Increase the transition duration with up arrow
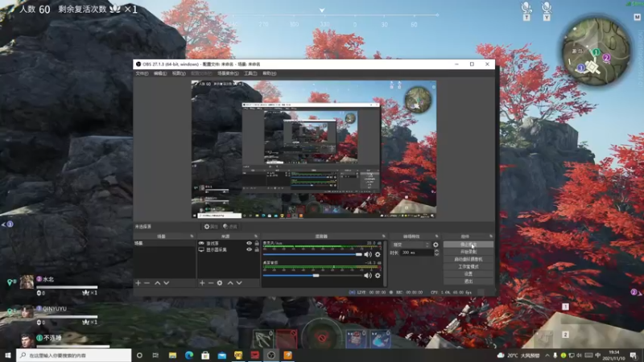Screen dimensions: 644x362 436,251
